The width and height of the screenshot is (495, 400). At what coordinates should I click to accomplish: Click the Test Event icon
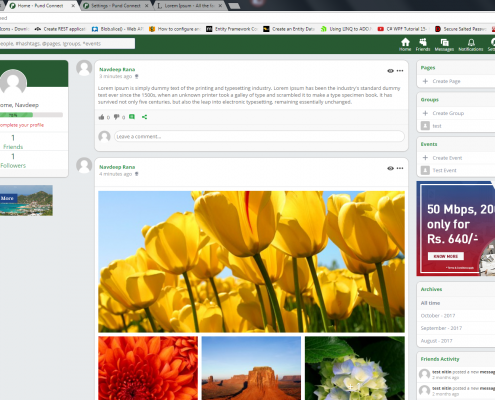tap(425, 170)
